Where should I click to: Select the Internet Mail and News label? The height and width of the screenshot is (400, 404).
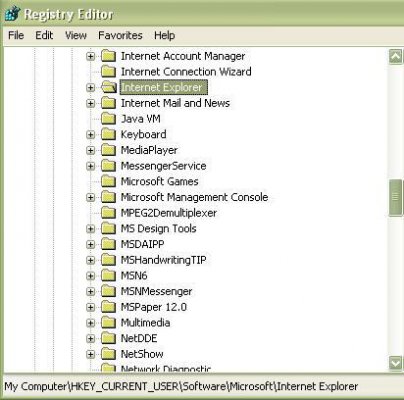(x=175, y=103)
